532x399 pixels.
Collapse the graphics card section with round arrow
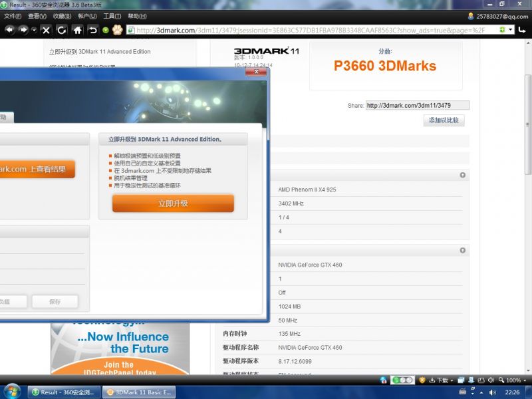(x=462, y=251)
